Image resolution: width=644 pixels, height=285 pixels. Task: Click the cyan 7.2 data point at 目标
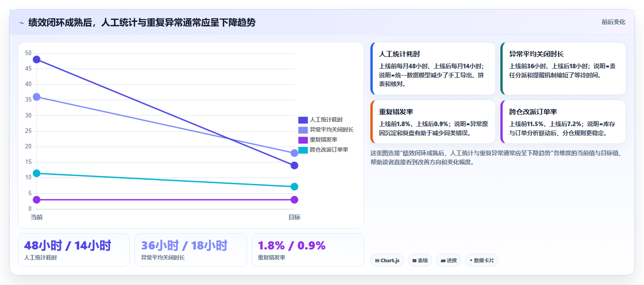click(294, 187)
